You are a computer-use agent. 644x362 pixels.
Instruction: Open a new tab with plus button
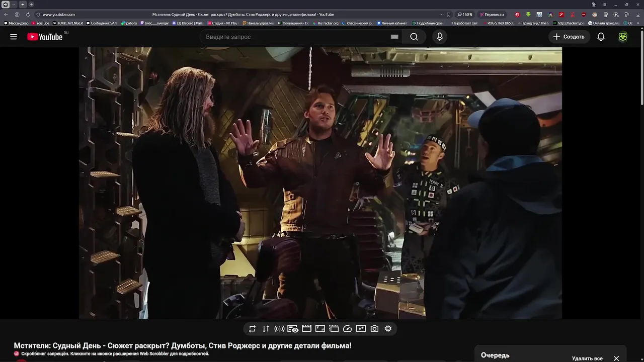(31, 5)
